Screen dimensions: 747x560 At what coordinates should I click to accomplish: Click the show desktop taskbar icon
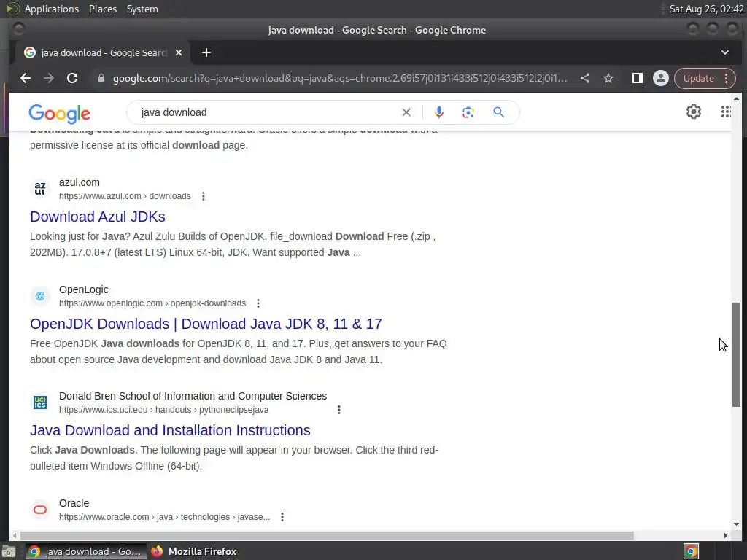(x=9, y=551)
